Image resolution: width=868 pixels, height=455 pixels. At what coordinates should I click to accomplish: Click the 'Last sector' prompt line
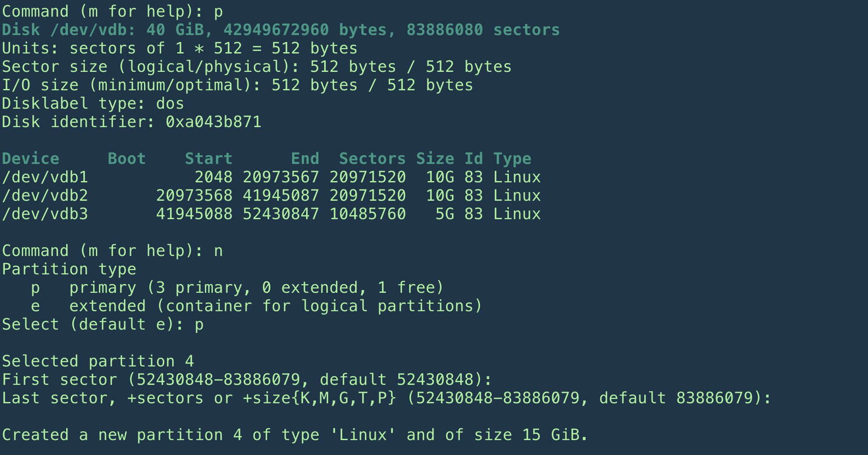point(386,398)
